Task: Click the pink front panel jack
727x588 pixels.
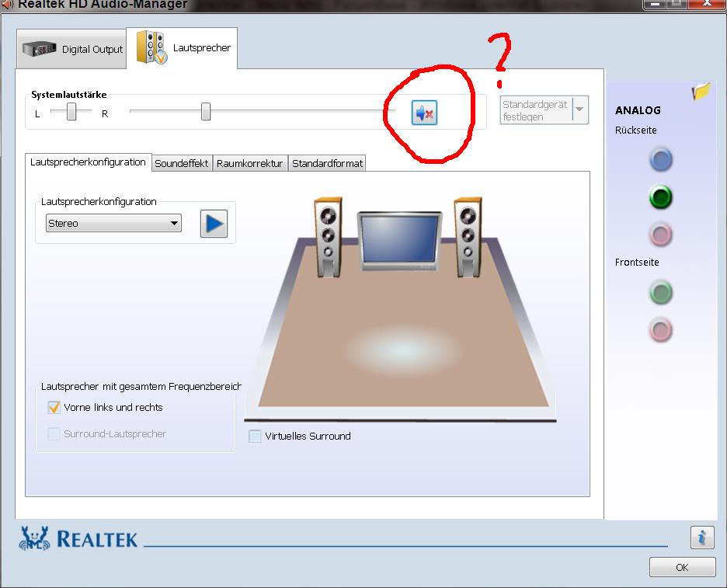Action: [661, 330]
